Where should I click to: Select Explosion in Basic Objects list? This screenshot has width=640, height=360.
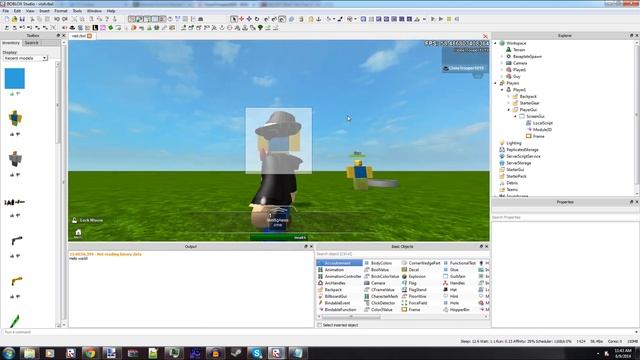click(417, 276)
